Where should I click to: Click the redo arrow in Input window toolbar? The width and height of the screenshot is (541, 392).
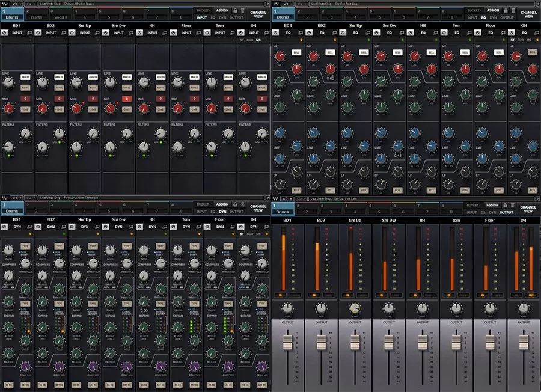click(x=29, y=4)
